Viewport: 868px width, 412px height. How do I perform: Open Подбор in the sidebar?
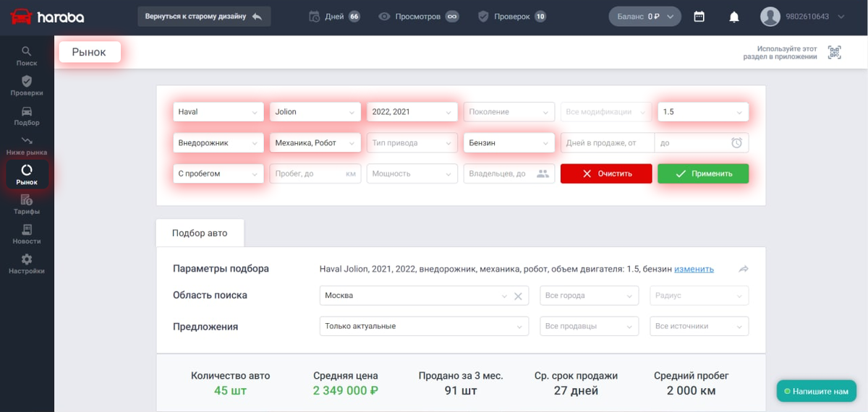tap(27, 116)
